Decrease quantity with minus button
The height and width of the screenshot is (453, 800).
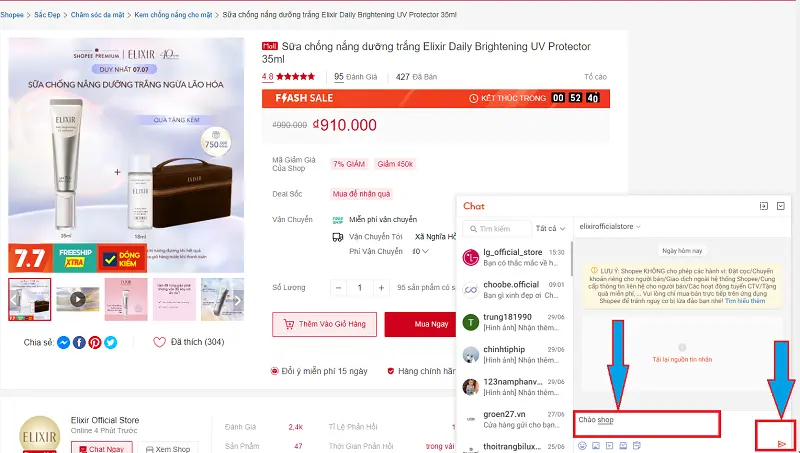pyautogui.click(x=338, y=288)
